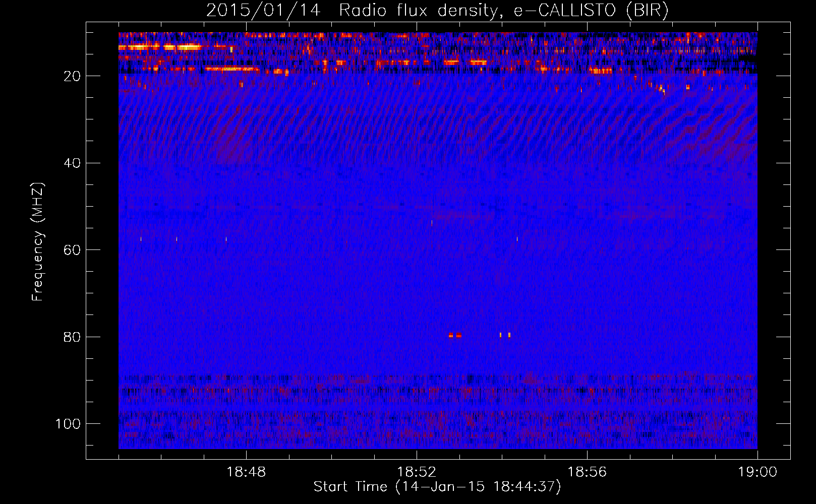This screenshot has width=816, height=504.
Task: Click the 100 MHz frequency tick label
Action: point(68,424)
